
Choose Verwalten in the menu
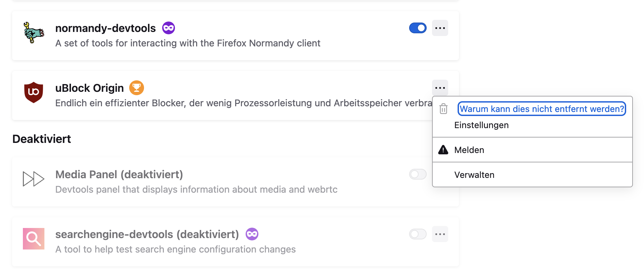tap(474, 175)
